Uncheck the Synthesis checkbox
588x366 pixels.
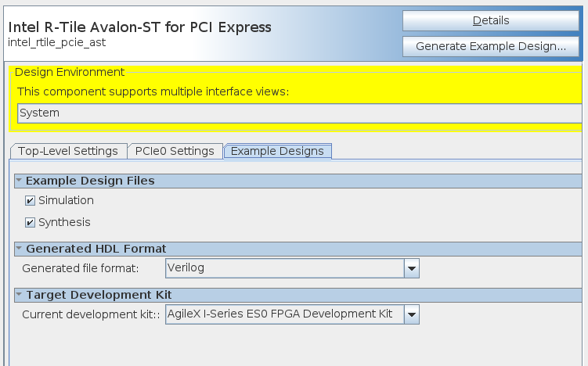(31, 222)
